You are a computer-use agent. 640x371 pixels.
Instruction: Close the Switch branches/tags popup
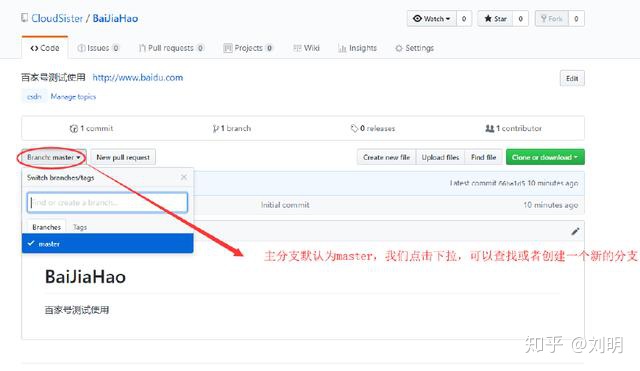184,177
